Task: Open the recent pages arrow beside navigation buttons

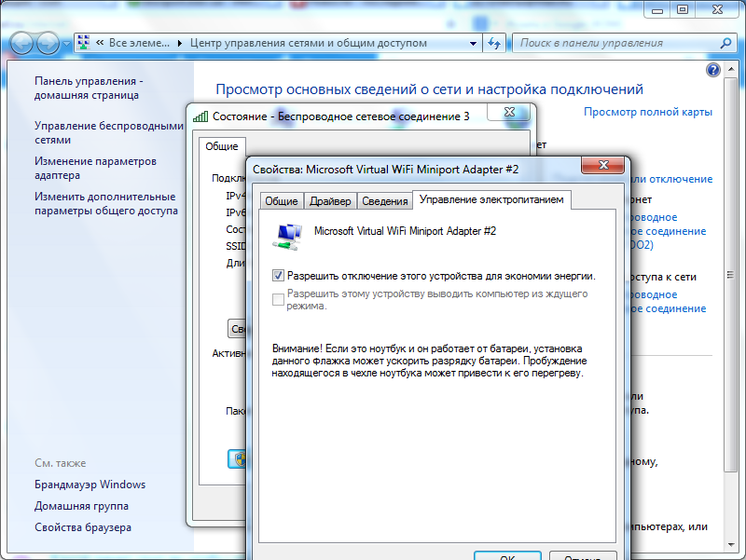Action: click(x=66, y=43)
